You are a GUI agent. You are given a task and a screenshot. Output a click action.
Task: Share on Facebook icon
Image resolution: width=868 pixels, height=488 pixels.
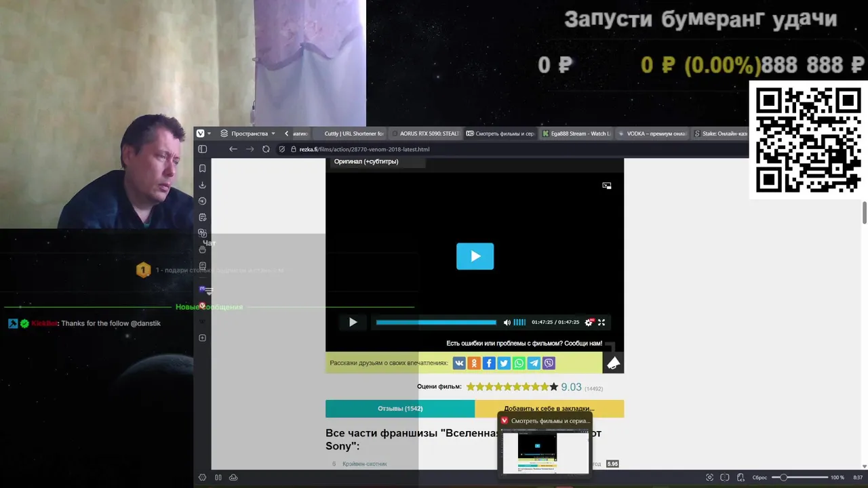(x=489, y=363)
